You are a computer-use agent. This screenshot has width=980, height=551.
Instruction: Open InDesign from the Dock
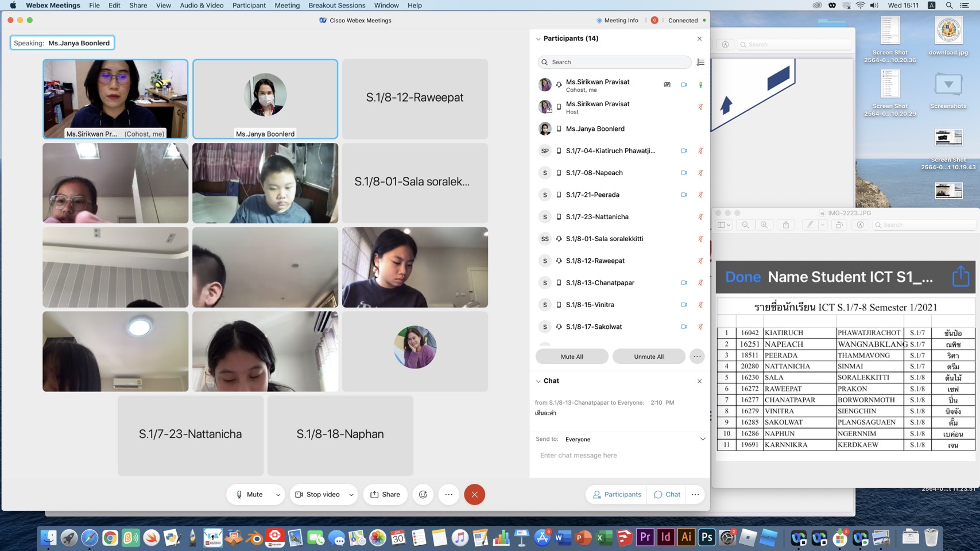click(x=665, y=537)
